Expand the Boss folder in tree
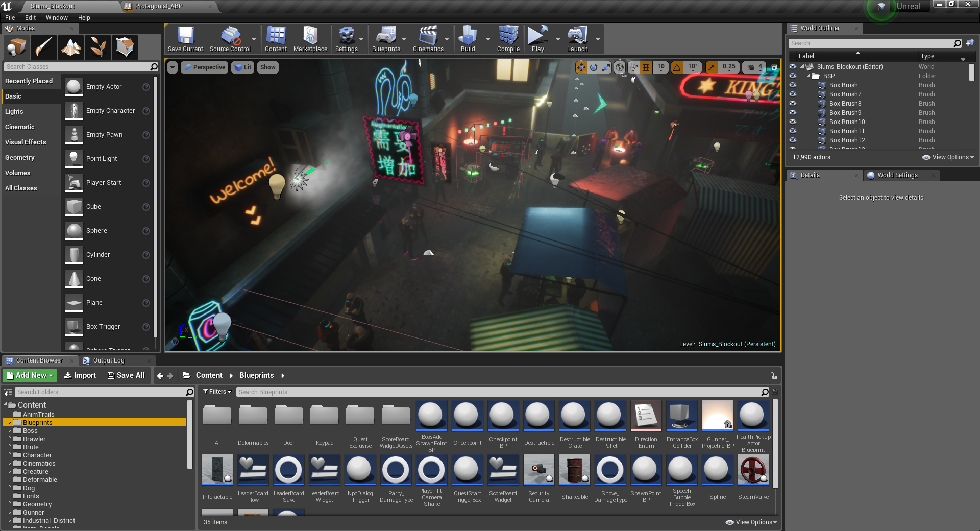This screenshot has height=531, width=980. [x=10, y=430]
